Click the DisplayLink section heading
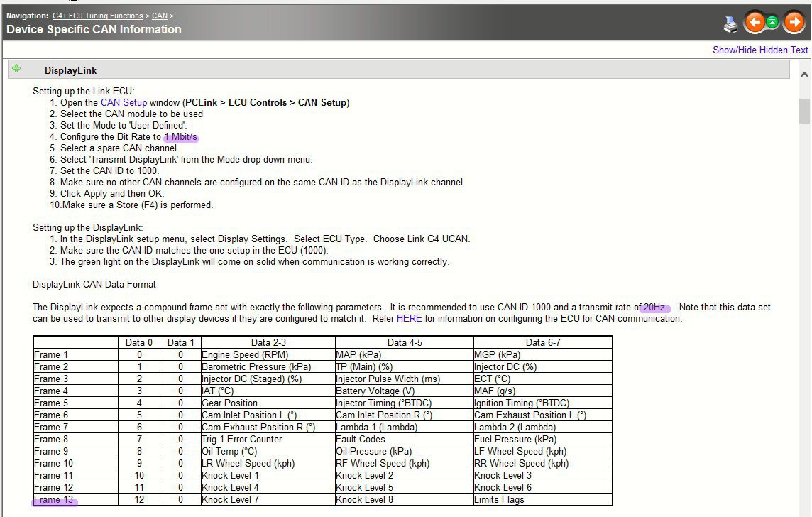 (70, 70)
